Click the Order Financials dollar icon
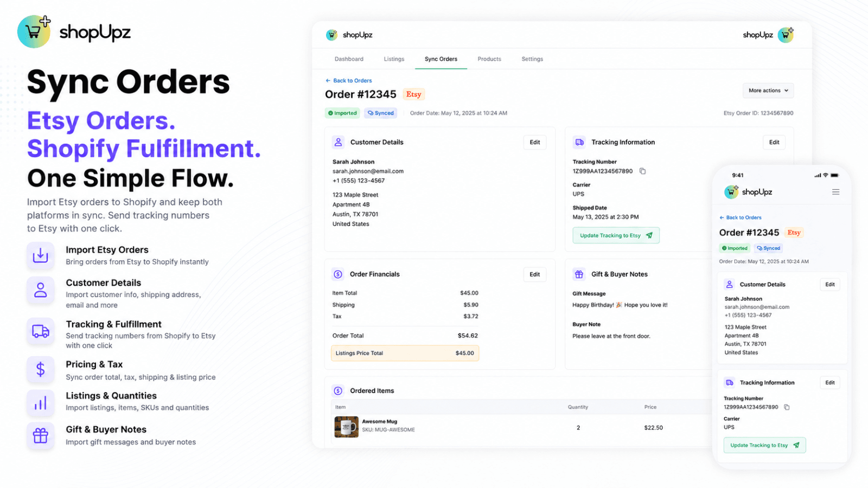Image resolution: width=868 pixels, height=488 pixels. coord(338,274)
